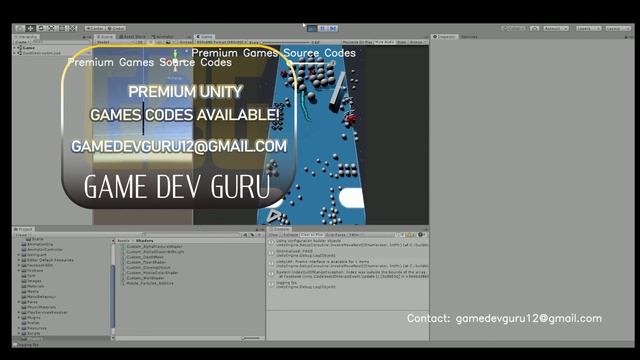Toggle Center pivot mode button

point(95,29)
